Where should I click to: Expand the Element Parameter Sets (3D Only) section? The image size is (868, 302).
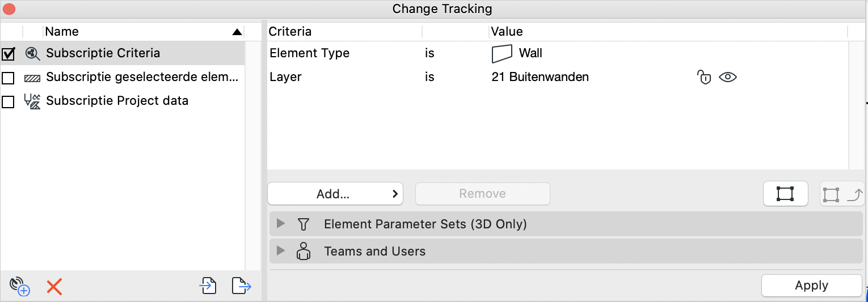point(280,224)
